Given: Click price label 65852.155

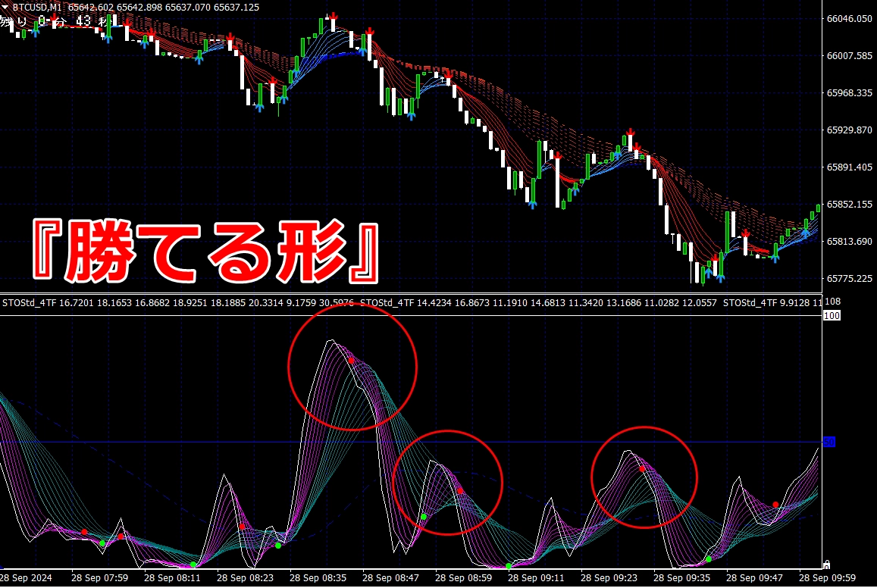Looking at the screenshot, I should point(849,205).
